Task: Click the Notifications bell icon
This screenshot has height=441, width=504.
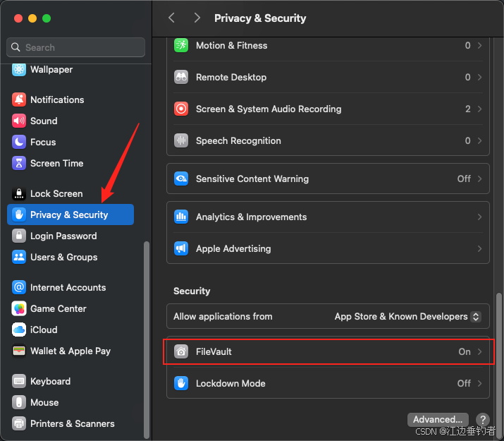Action: pos(19,99)
